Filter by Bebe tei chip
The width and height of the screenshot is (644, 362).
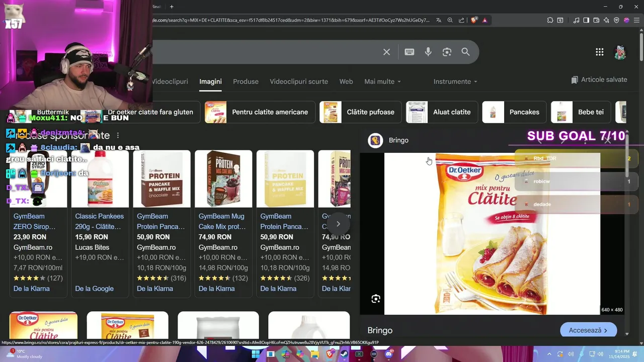click(x=581, y=112)
